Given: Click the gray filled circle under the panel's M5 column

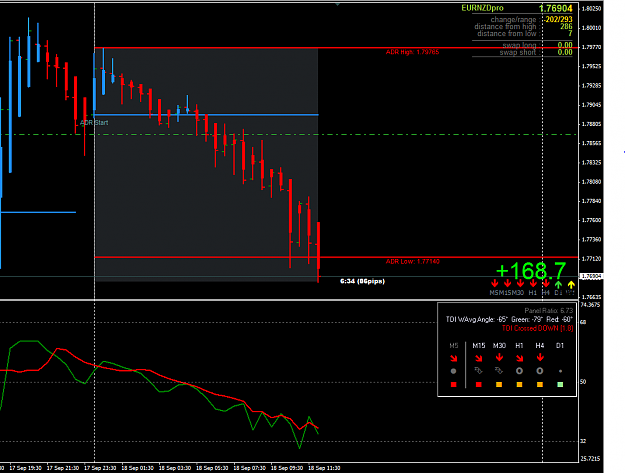Looking at the screenshot, I should (453, 371).
